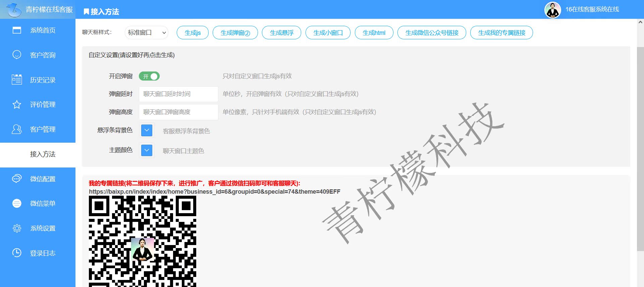This screenshot has height=287, width=644.
Task: Click the 生成弹窗② button
Action: [x=235, y=33]
